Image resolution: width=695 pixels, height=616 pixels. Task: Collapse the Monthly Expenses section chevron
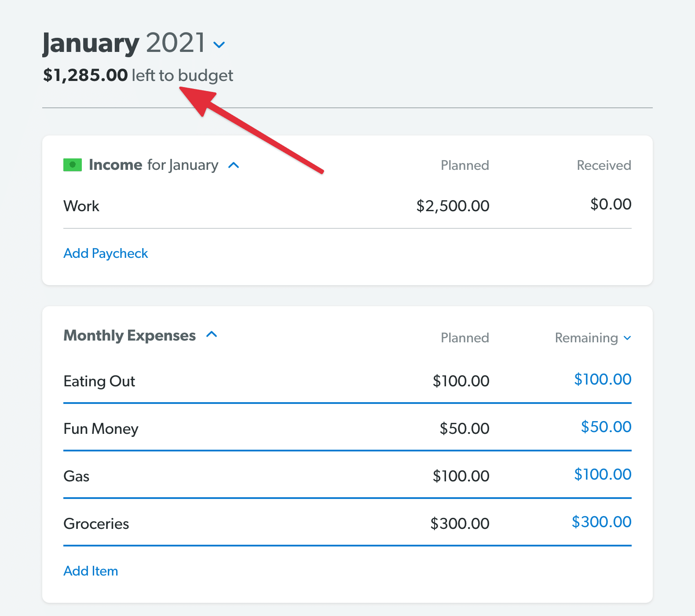[x=212, y=334]
